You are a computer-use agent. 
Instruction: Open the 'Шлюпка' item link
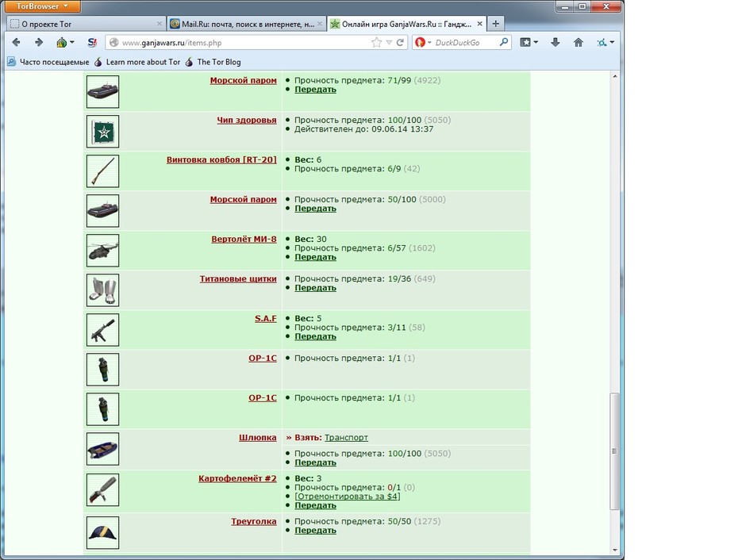click(x=257, y=438)
